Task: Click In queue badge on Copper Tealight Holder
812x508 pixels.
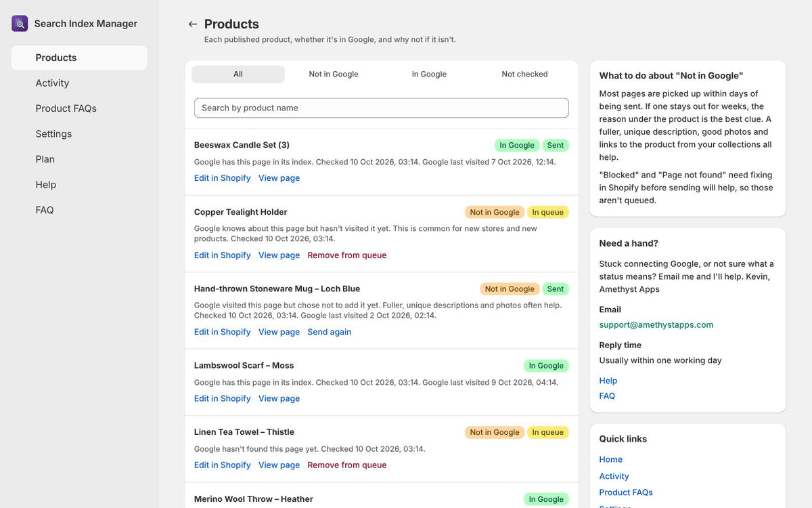Action: tap(548, 212)
